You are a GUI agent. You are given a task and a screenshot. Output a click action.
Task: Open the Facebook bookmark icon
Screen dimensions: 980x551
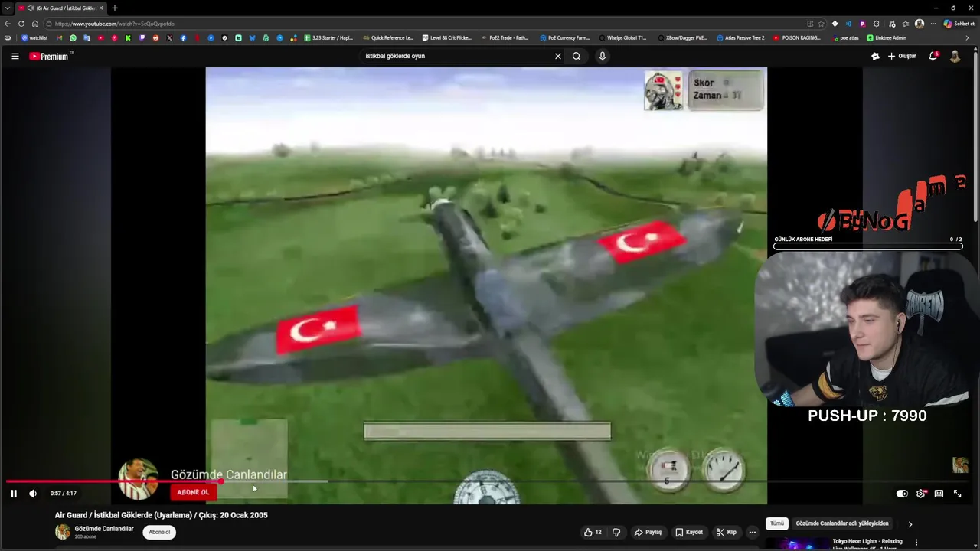point(183,37)
